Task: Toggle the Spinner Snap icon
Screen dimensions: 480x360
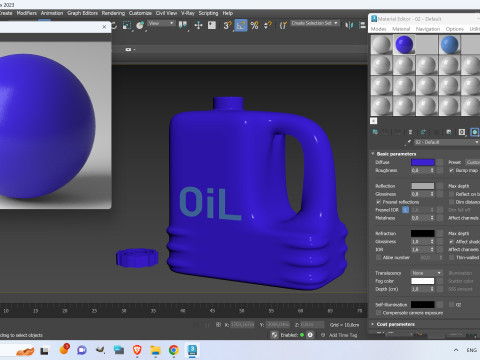Action: [x=268, y=25]
